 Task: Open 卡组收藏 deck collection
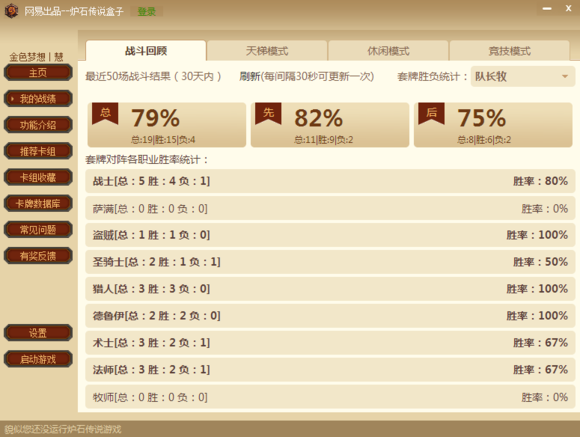click(38, 177)
